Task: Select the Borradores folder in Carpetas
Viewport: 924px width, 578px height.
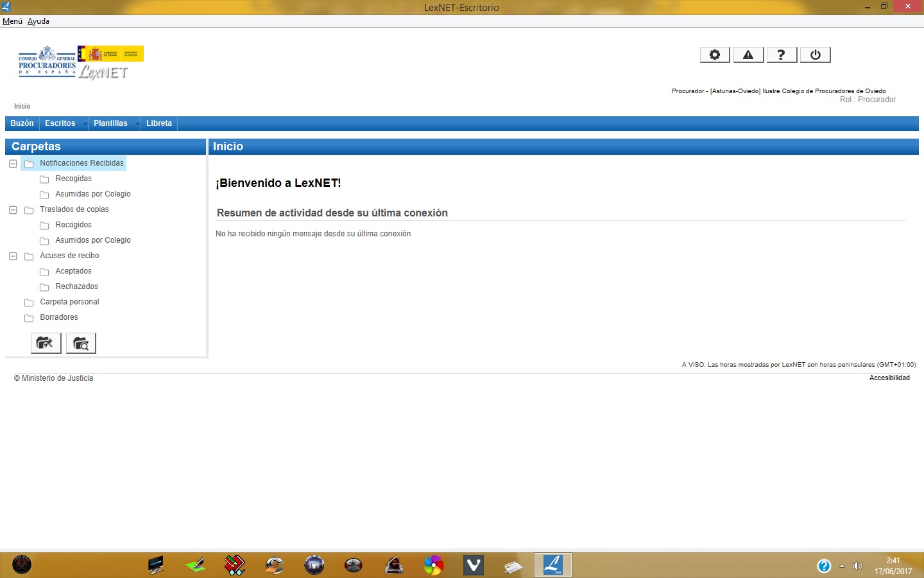Action: [59, 317]
